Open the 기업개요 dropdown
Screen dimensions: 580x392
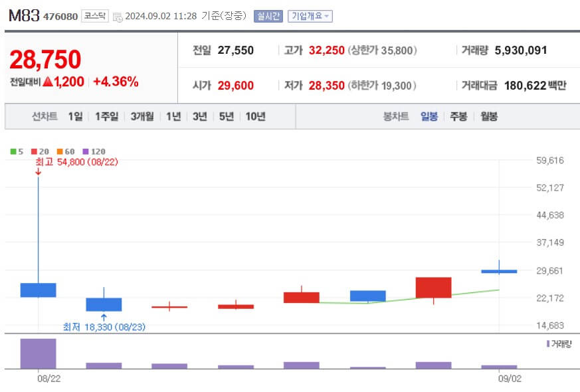tap(310, 16)
